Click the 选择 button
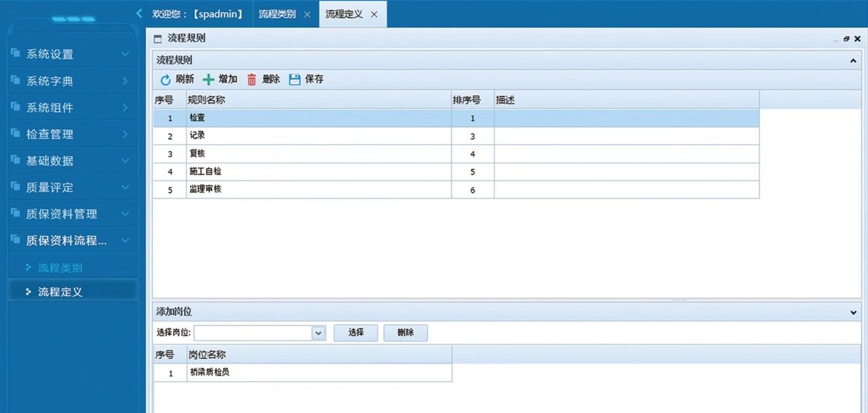This screenshot has width=868, height=413. [356, 332]
